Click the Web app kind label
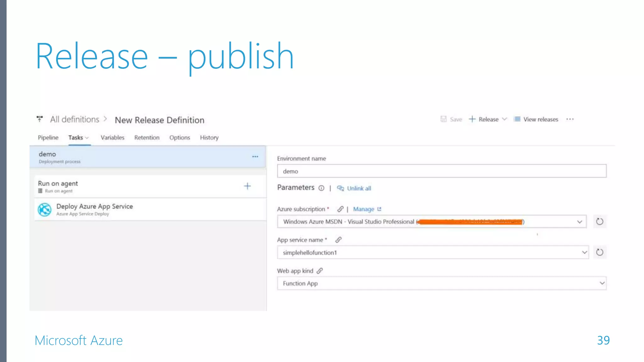 tap(295, 271)
